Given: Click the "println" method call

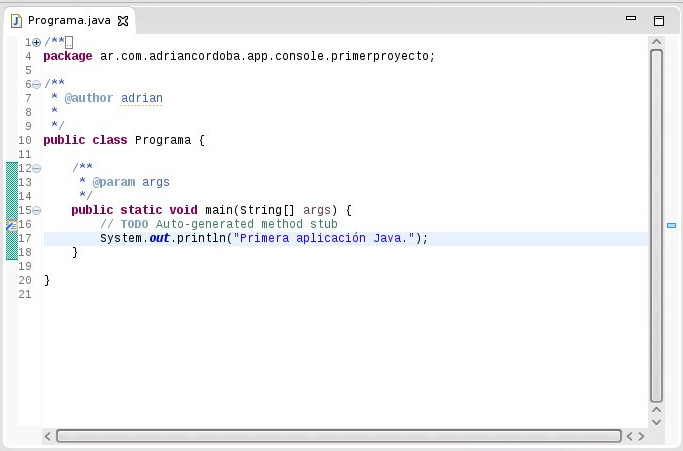Looking at the screenshot, I should [201, 238].
